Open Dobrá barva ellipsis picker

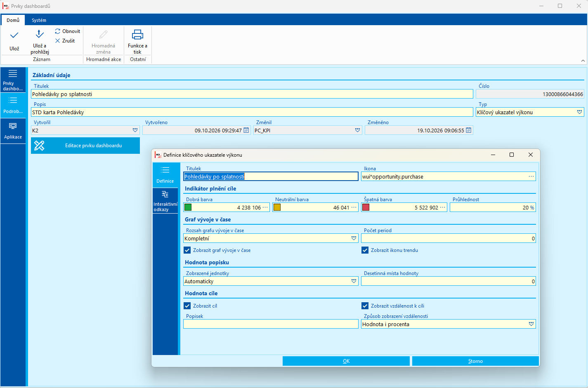pyautogui.click(x=265, y=207)
